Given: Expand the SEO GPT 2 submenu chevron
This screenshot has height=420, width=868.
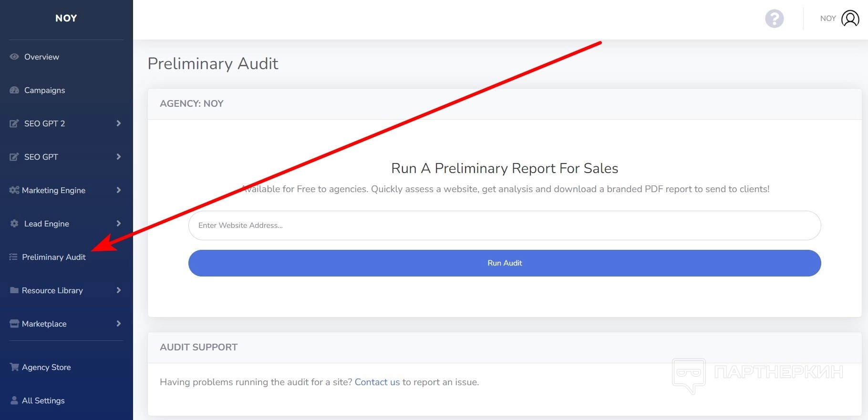Looking at the screenshot, I should (x=118, y=123).
